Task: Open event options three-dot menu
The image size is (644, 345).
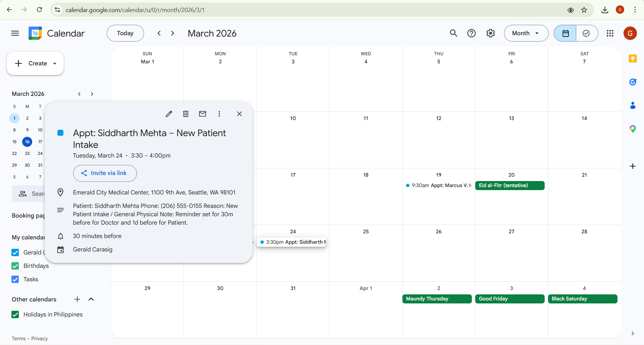Action: point(219,114)
